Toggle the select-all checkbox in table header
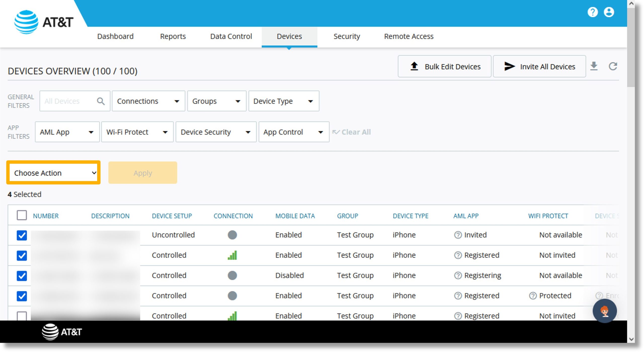The image size is (644, 352). 22,215
